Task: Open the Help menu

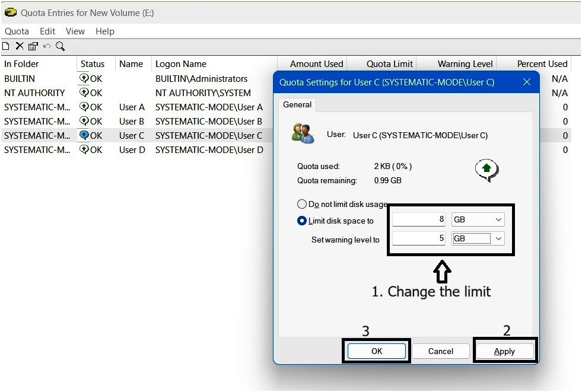Action: pos(105,31)
